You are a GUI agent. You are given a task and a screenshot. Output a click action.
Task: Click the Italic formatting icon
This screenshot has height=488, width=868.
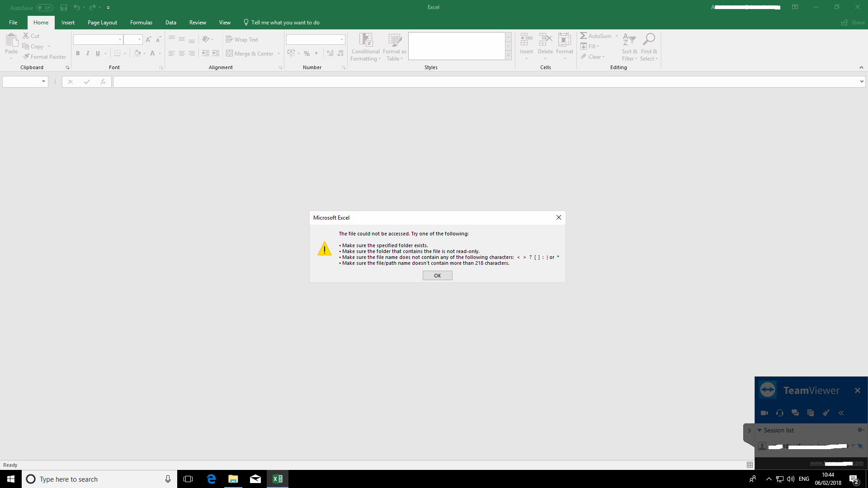click(88, 53)
